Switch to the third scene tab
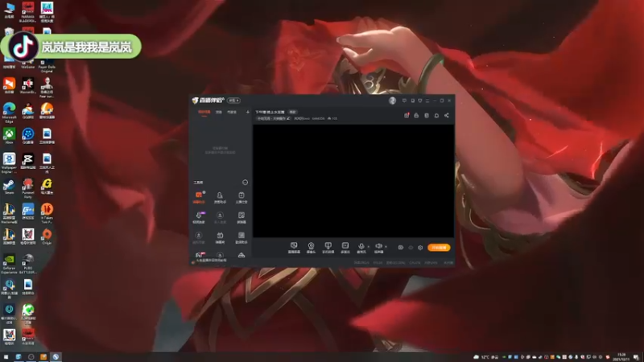 click(x=232, y=112)
